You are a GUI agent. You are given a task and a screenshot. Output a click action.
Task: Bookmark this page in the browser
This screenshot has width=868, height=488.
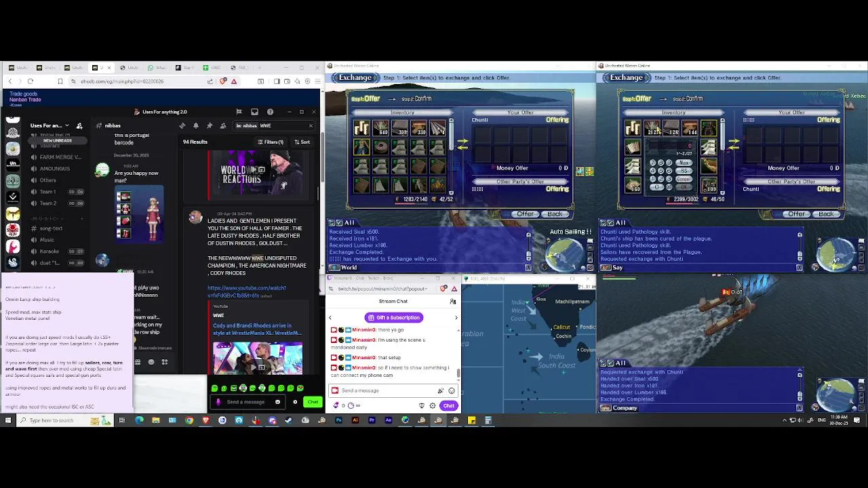[x=60, y=81]
